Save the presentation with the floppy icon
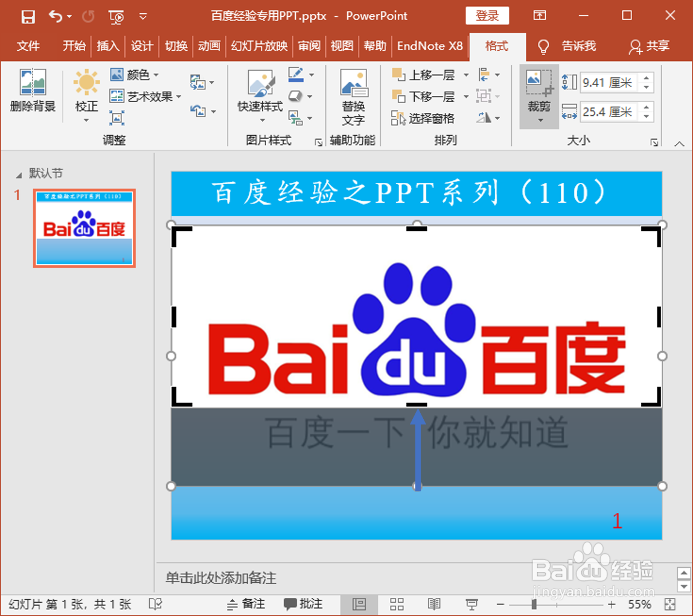 tap(28, 17)
